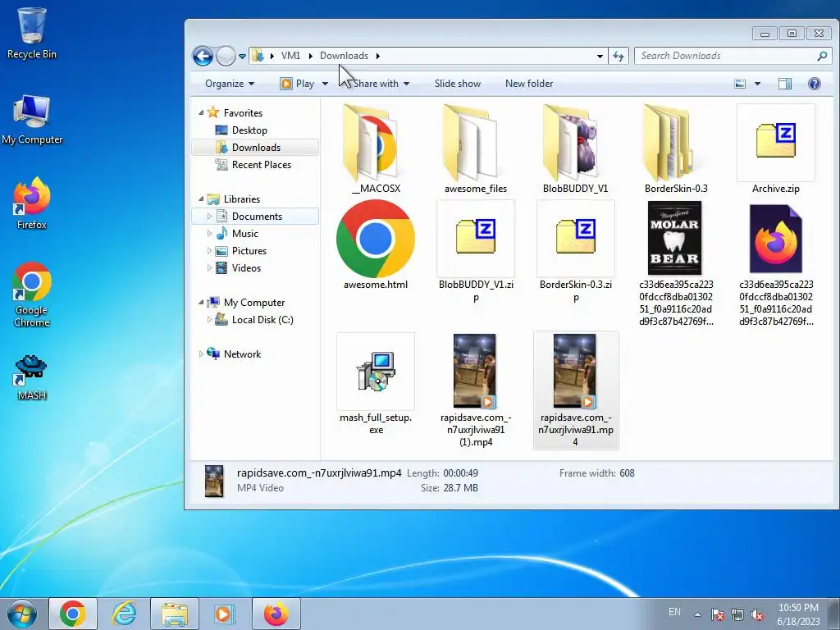The height and width of the screenshot is (630, 840).
Task: Expand the Pictures library node
Action: pyautogui.click(x=209, y=251)
